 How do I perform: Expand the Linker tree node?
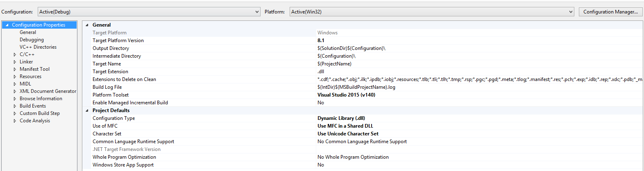click(15, 62)
